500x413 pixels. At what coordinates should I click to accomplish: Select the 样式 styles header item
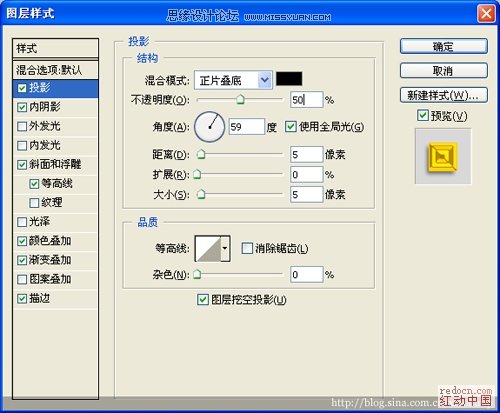[x=55, y=49]
